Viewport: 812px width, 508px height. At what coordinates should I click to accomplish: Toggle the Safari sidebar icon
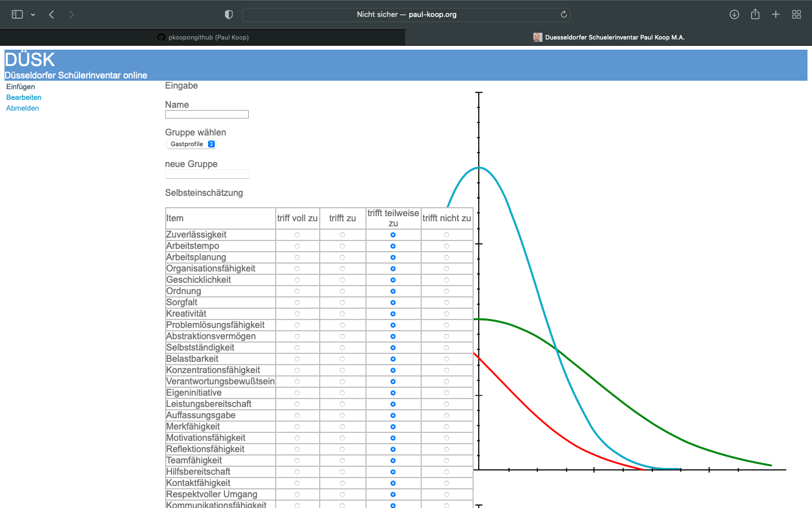click(x=17, y=15)
